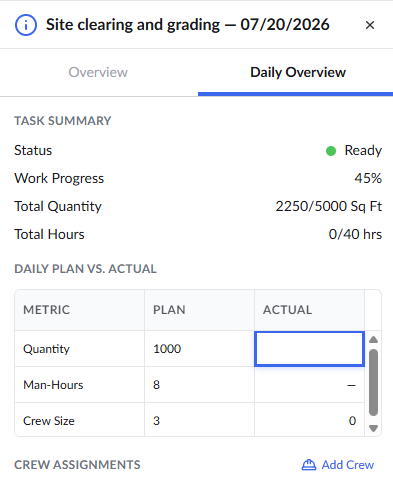The image size is (393, 481).
Task: Click the table vertical scrollbar thumb
Action: [x=373, y=382]
